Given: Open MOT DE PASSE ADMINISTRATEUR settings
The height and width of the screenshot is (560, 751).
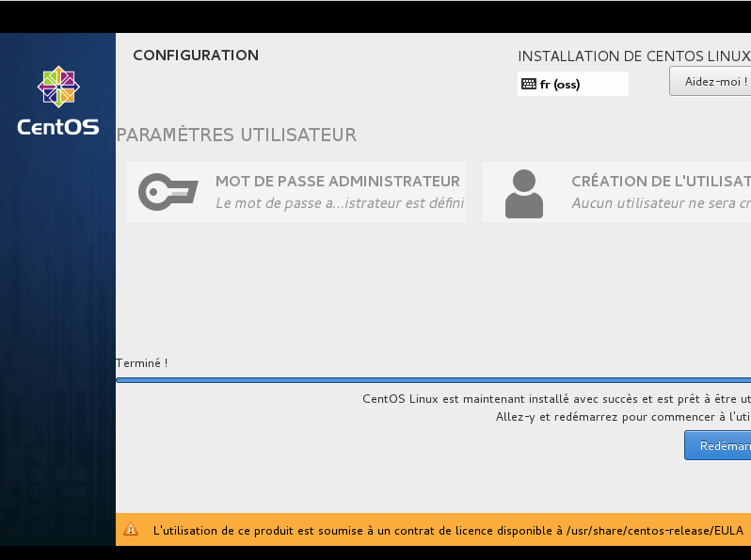Looking at the screenshot, I should coord(337,182).
